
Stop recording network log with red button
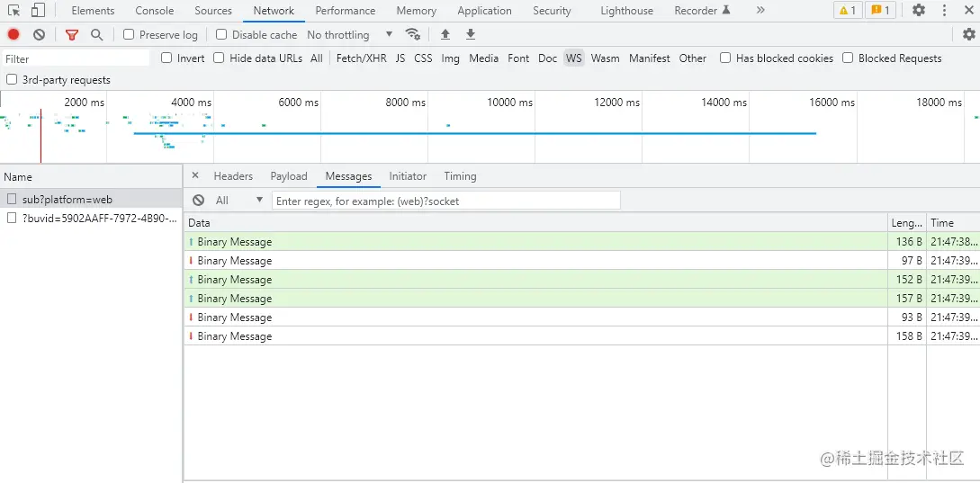pyautogui.click(x=13, y=34)
